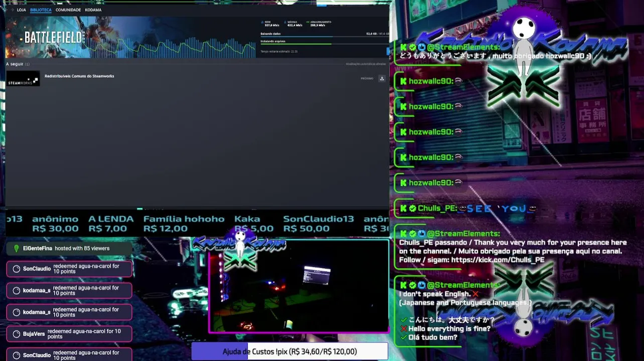Viewport: 644px width, 361px height.
Task: Click the BujaVers agua-na-carol redemption
Action: click(69, 334)
